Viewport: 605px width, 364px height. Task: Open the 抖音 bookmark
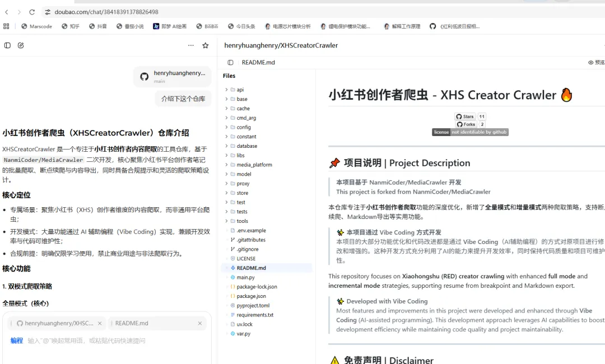[x=98, y=26]
